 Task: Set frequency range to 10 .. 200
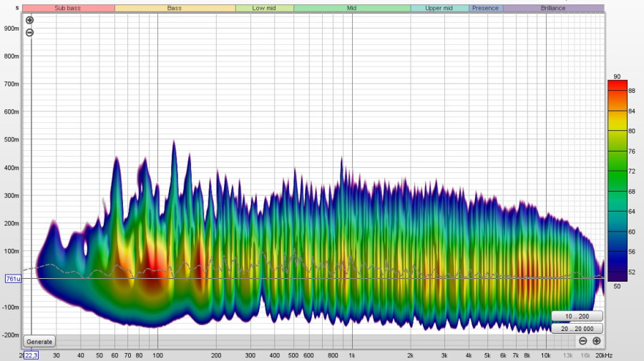(577, 316)
